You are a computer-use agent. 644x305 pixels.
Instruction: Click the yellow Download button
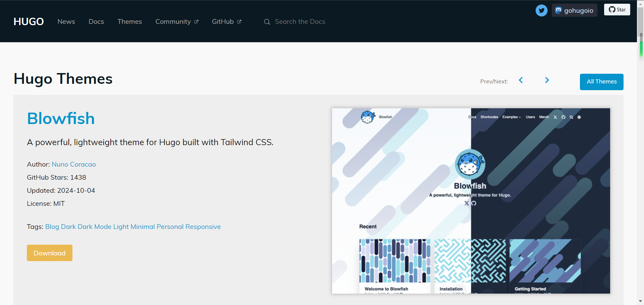tap(50, 253)
